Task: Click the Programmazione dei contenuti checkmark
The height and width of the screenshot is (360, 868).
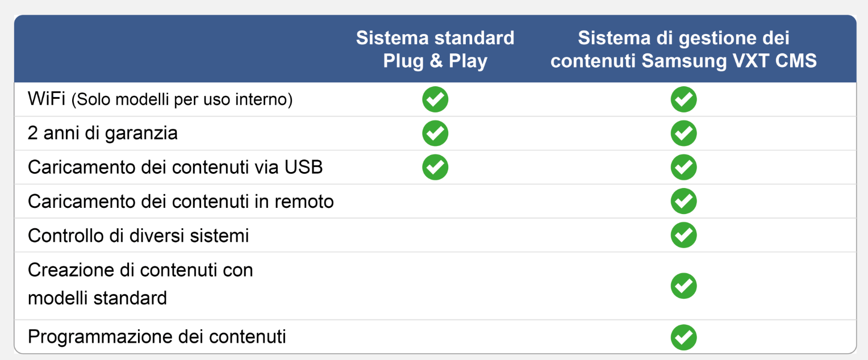Action: [x=683, y=337]
